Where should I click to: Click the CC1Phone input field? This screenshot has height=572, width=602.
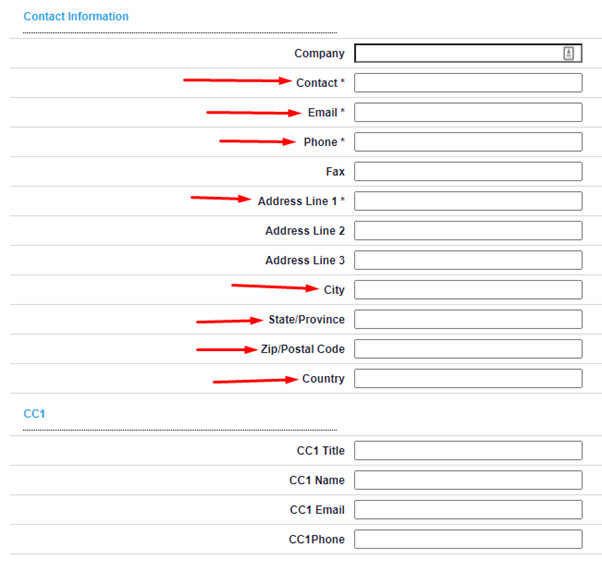(468, 539)
